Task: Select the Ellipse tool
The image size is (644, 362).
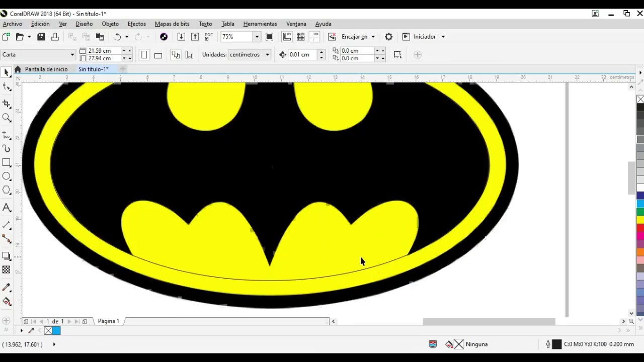Action: 7,176
